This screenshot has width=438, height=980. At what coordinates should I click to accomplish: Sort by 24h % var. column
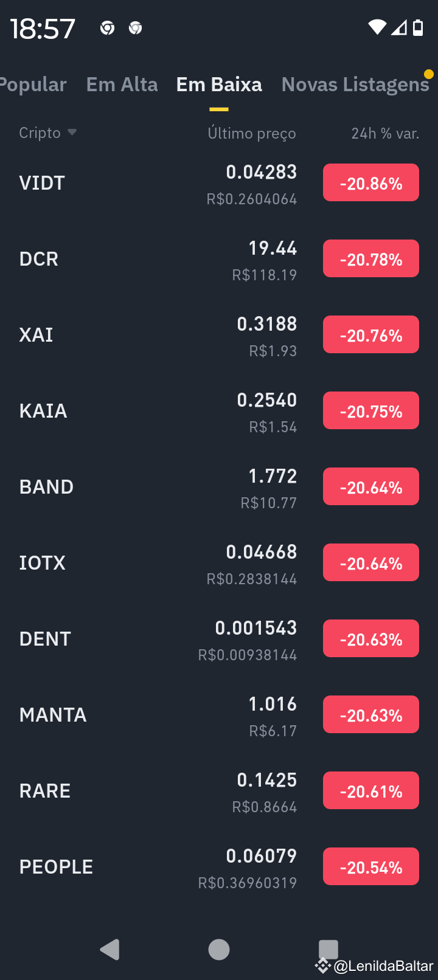[385, 133]
